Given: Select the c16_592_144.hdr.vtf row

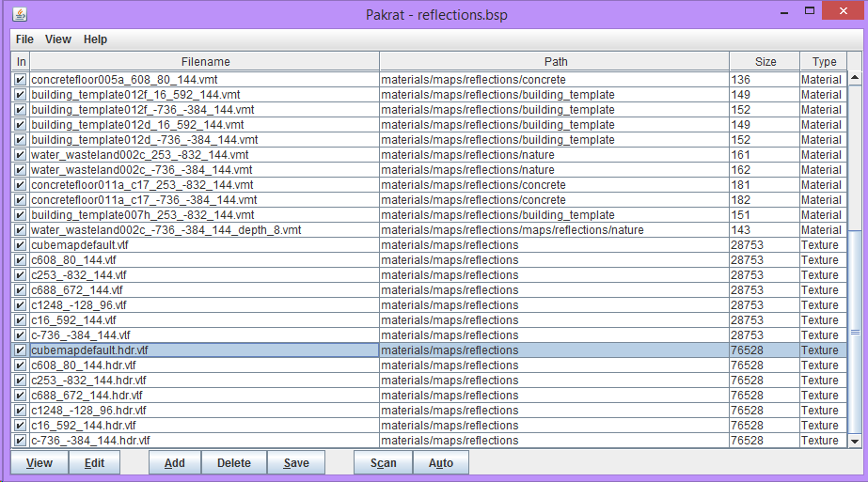Looking at the screenshot, I should (429, 426).
